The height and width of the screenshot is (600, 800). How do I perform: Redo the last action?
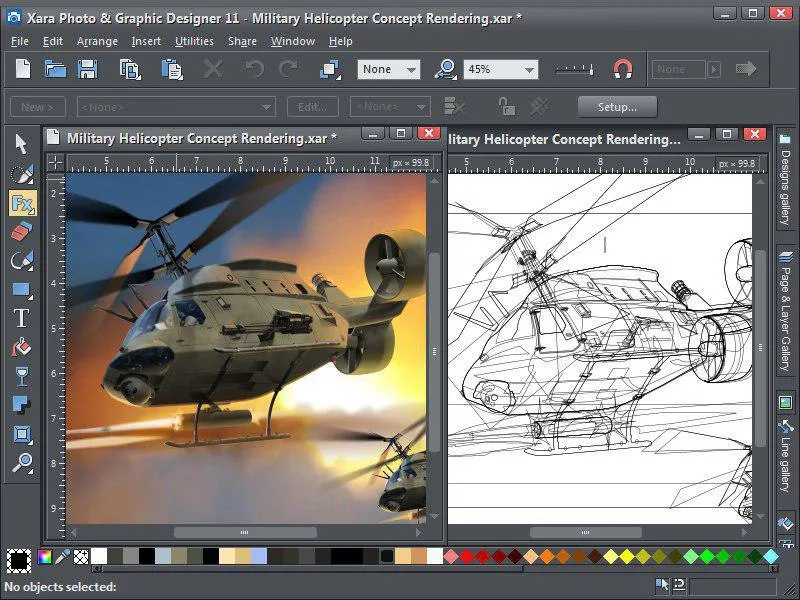pos(289,69)
